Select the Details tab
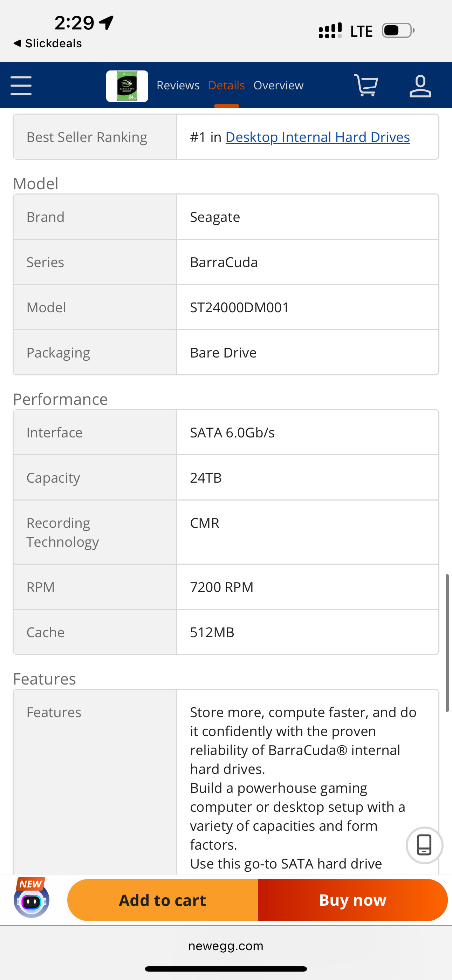This screenshot has height=980, width=452. point(226,85)
